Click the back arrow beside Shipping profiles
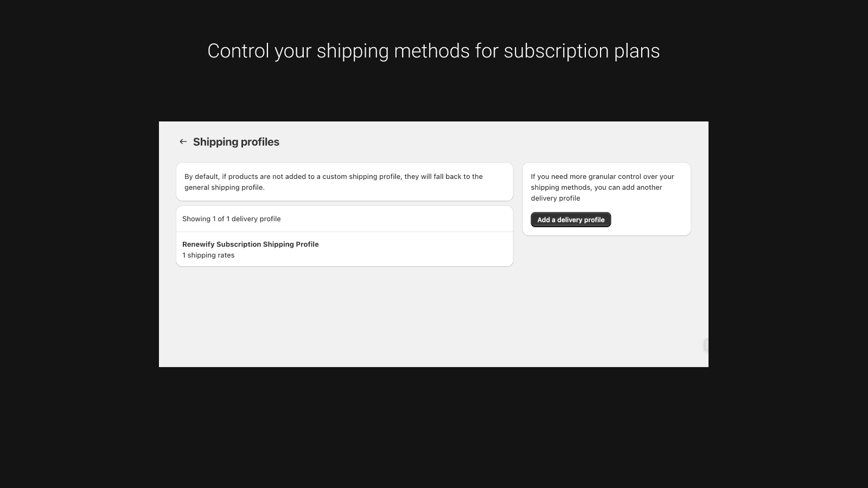Viewport: 868px width, 488px height. coord(183,142)
